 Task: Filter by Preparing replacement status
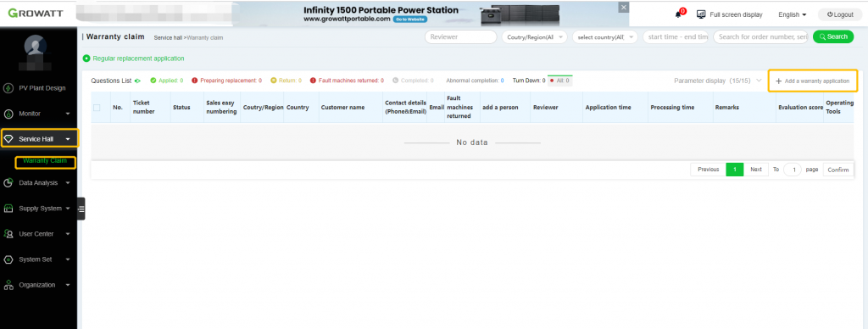pyautogui.click(x=227, y=81)
